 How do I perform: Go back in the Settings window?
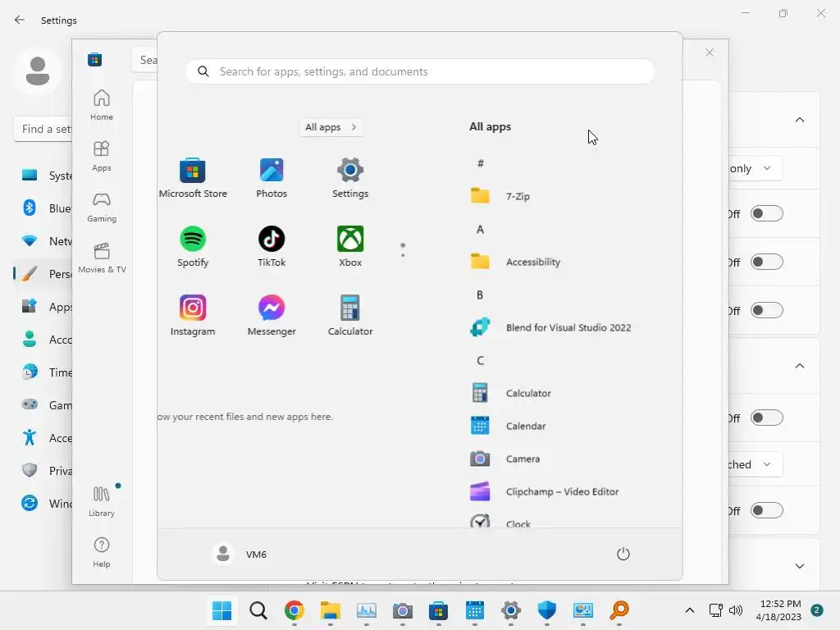tap(20, 20)
